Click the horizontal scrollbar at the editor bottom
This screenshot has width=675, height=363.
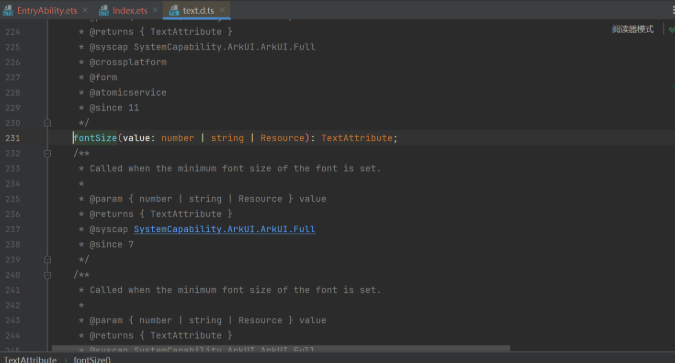pos(281,347)
